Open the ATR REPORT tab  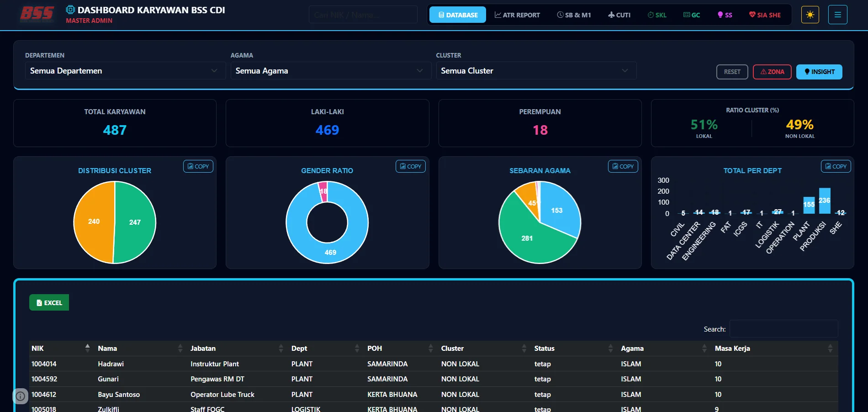[517, 15]
